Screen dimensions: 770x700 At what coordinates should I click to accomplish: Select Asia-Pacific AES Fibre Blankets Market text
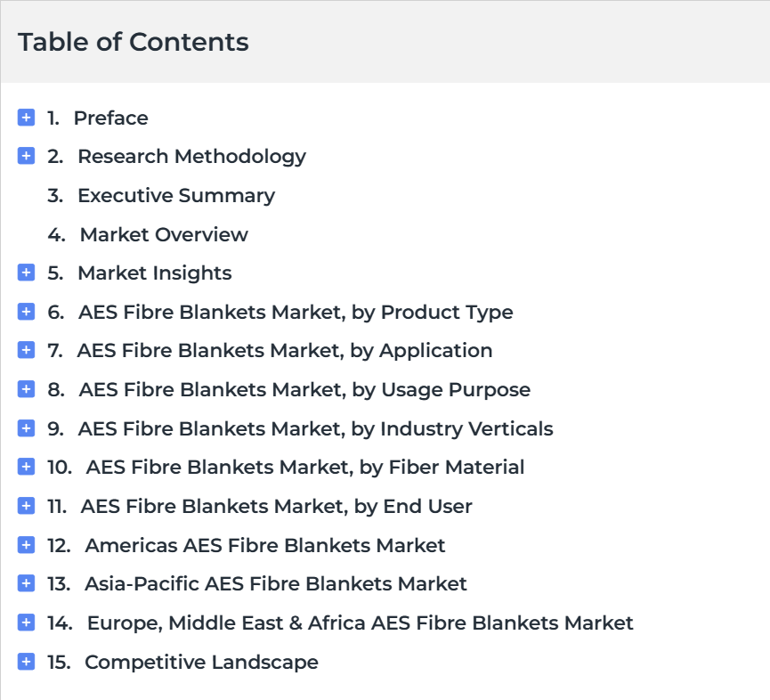(x=275, y=583)
